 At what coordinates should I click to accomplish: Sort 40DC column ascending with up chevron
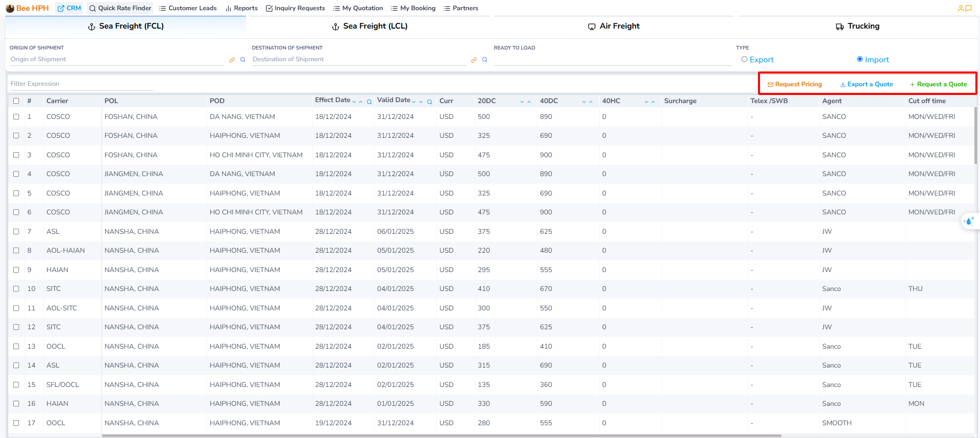(591, 102)
